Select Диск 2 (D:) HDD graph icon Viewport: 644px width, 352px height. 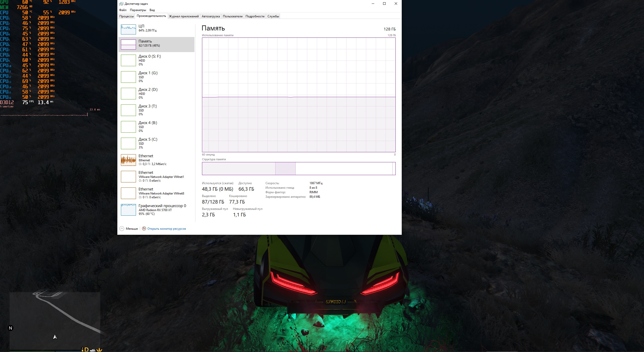(128, 94)
